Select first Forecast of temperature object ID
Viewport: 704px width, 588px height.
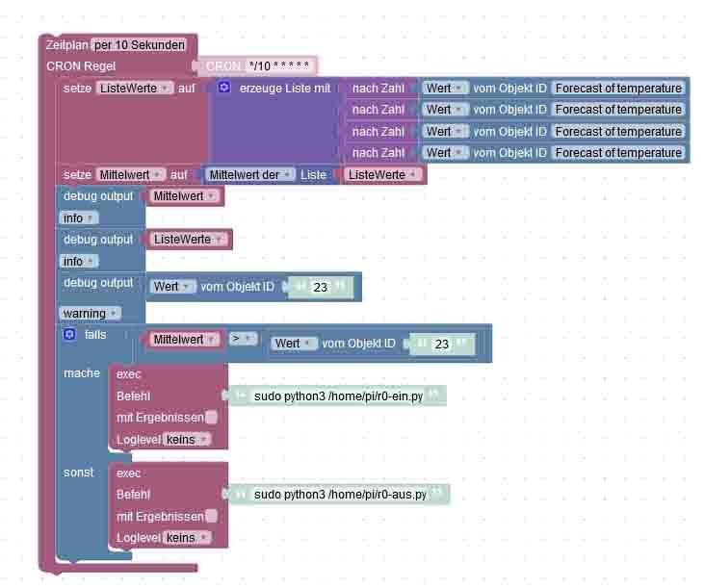coord(618,88)
